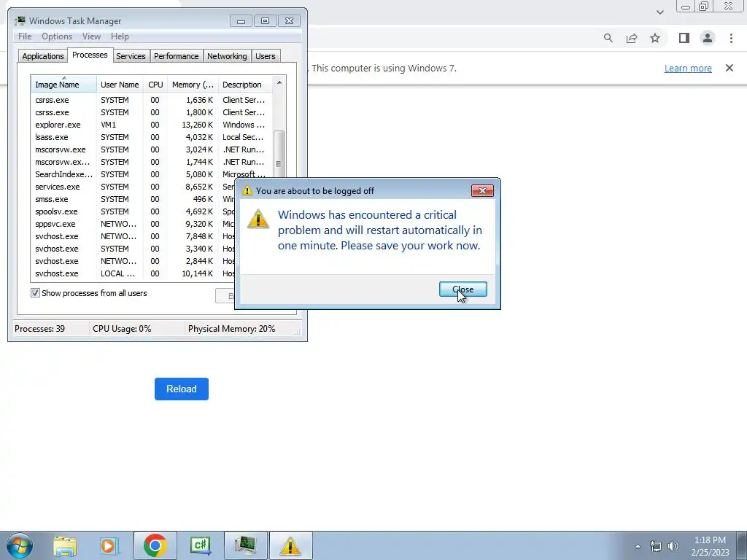
Task: Open the File menu in Task Manager
Action: pyautogui.click(x=25, y=36)
